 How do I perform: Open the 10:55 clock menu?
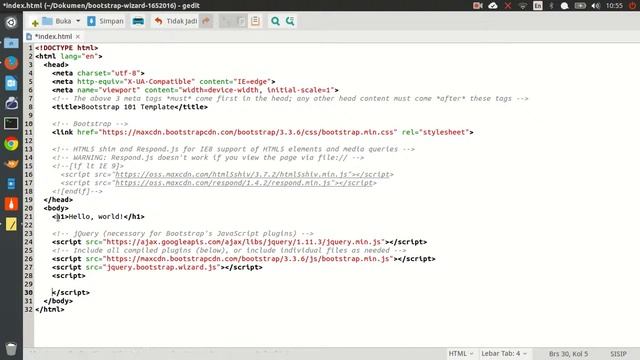(614, 6)
